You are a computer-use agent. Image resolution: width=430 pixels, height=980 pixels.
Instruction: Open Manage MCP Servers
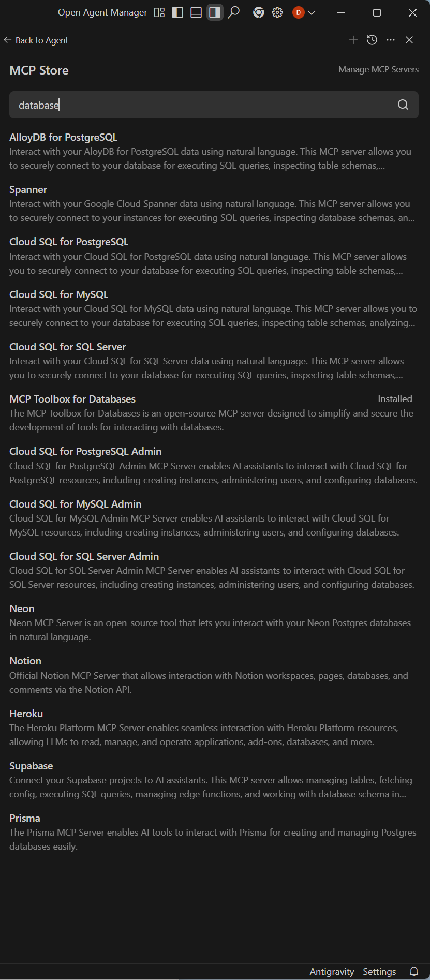[378, 69]
